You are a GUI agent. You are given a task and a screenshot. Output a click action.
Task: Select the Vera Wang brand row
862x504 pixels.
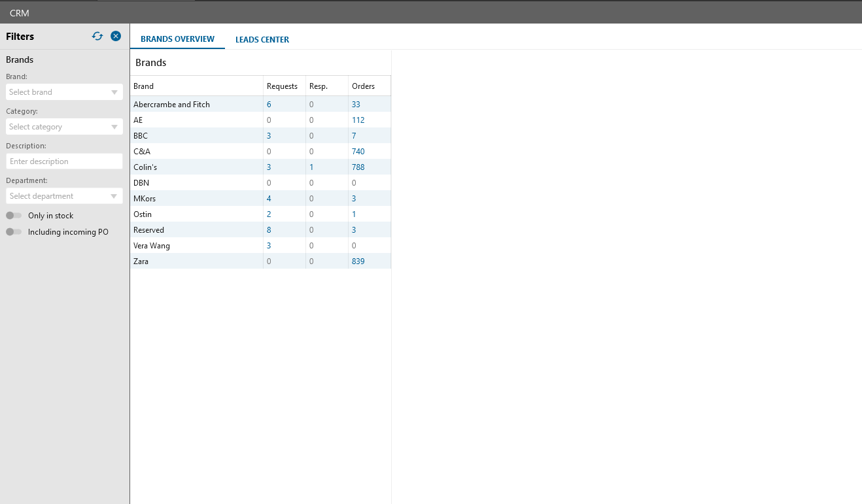click(261, 246)
